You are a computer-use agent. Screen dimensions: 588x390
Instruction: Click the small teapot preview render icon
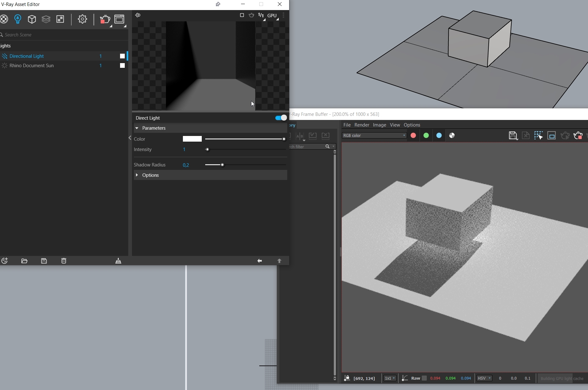251,15
